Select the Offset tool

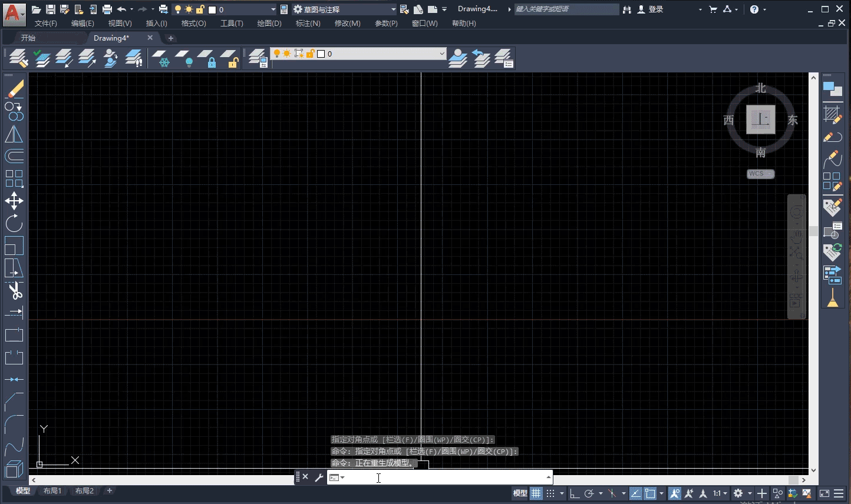tap(14, 156)
